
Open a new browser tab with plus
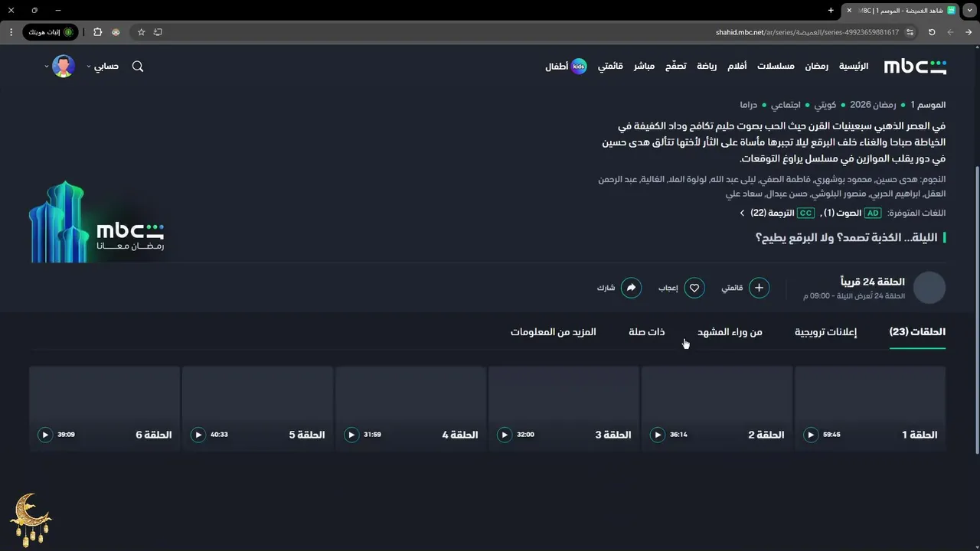click(x=831, y=10)
